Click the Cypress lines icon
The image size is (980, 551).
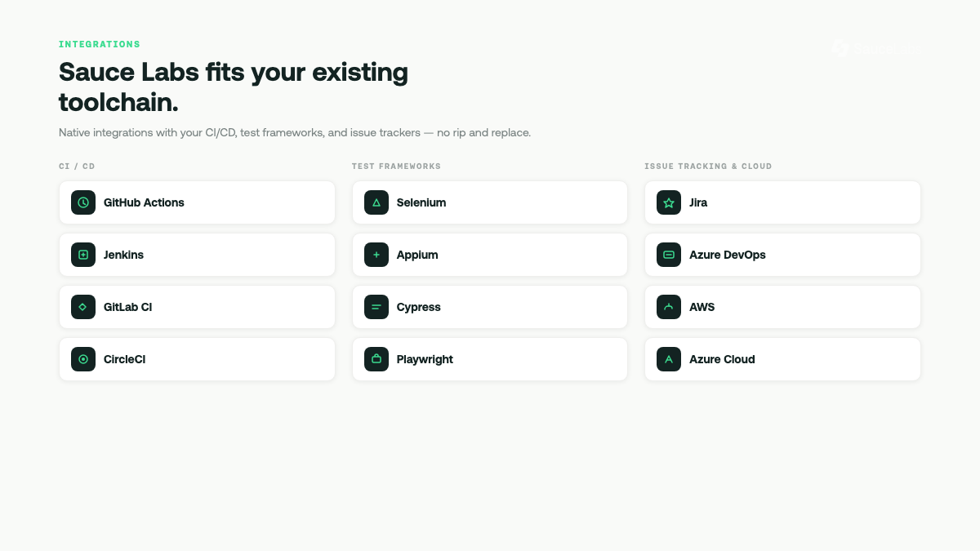click(376, 307)
